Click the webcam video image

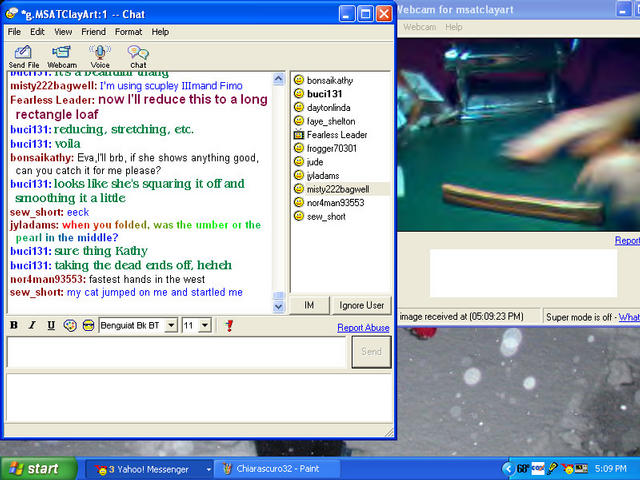pos(518,135)
